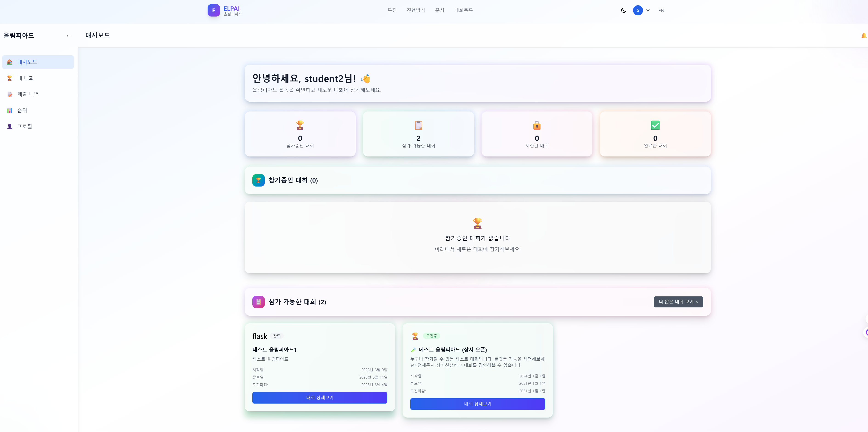This screenshot has width=868, height=432.
Task: Switch language to EN
Action: point(661,10)
